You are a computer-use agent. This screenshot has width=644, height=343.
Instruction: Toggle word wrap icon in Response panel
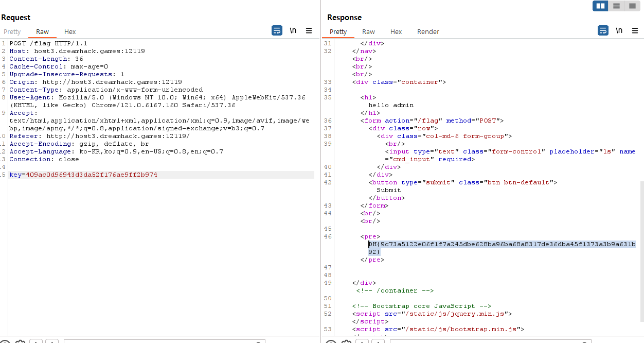[603, 31]
